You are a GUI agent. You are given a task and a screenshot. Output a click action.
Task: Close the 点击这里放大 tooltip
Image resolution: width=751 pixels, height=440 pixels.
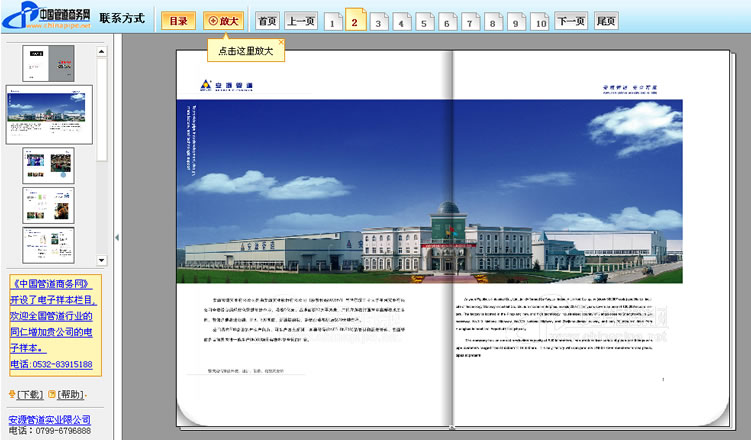282,42
